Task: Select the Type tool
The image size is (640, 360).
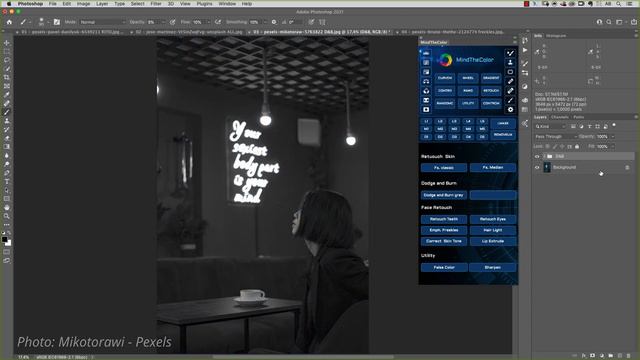Action: click(7, 182)
